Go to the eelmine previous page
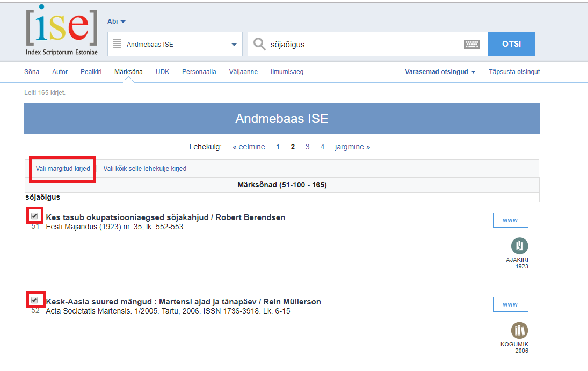This screenshot has height=371, width=588. [249, 147]
